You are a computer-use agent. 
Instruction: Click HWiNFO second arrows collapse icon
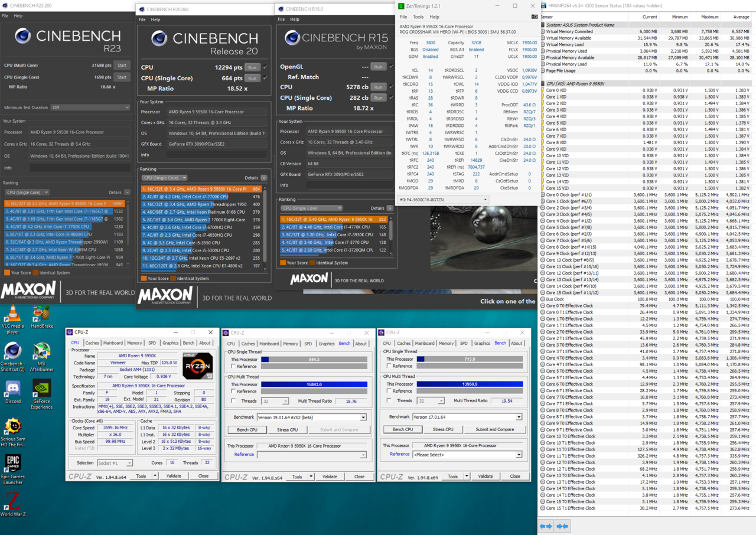click(562, 526)
